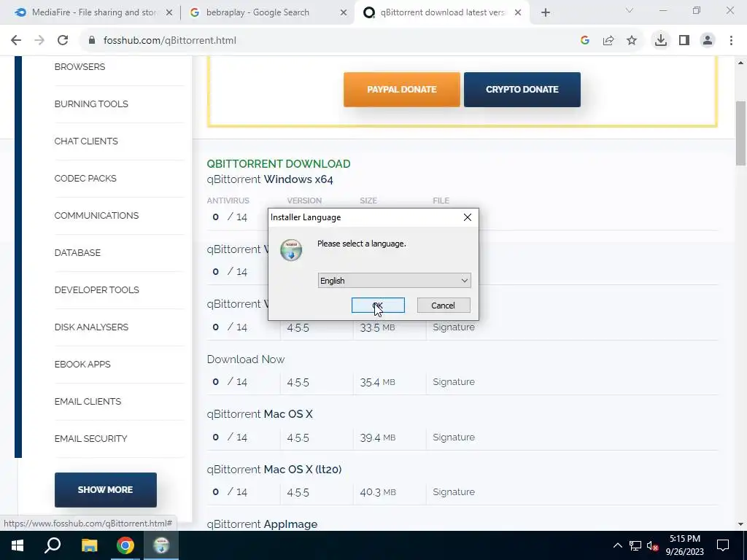This screenshot has width=747, height=560.
Task: Open the taskbar clock and date
Action: pyautogui.click(x=684, y=545)
